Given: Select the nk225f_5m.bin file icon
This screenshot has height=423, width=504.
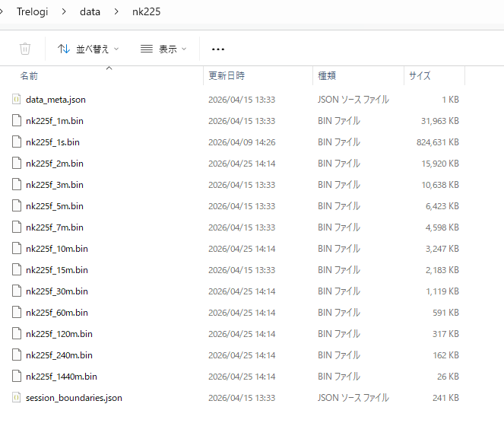Looking at the screenshot, I should (x=17, y=206).
